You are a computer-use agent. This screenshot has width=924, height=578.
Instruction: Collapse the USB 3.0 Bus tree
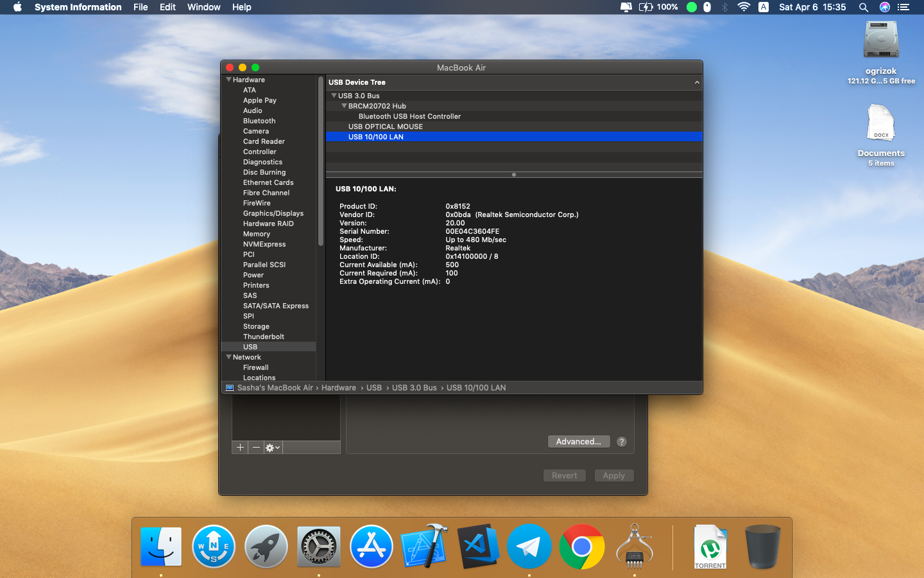coord(334,96)
